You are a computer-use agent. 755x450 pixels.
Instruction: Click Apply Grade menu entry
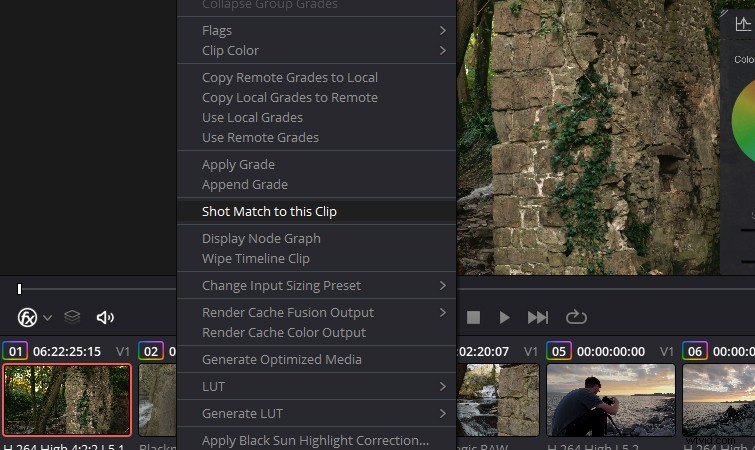[316, 165]
